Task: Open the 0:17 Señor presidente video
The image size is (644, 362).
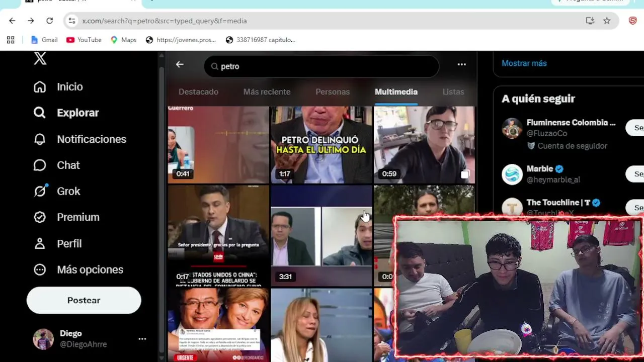Action: tap(218, 235)
